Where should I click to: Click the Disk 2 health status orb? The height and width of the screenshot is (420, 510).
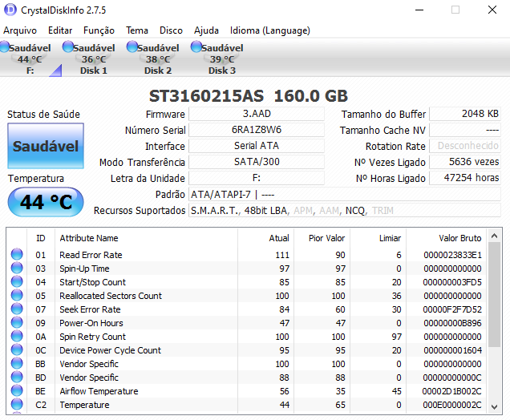click(x=132, y=46)
